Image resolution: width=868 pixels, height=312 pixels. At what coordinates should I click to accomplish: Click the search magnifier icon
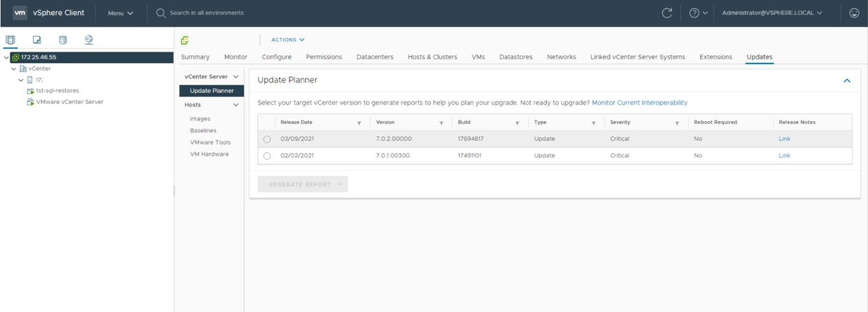click(161, 13)
